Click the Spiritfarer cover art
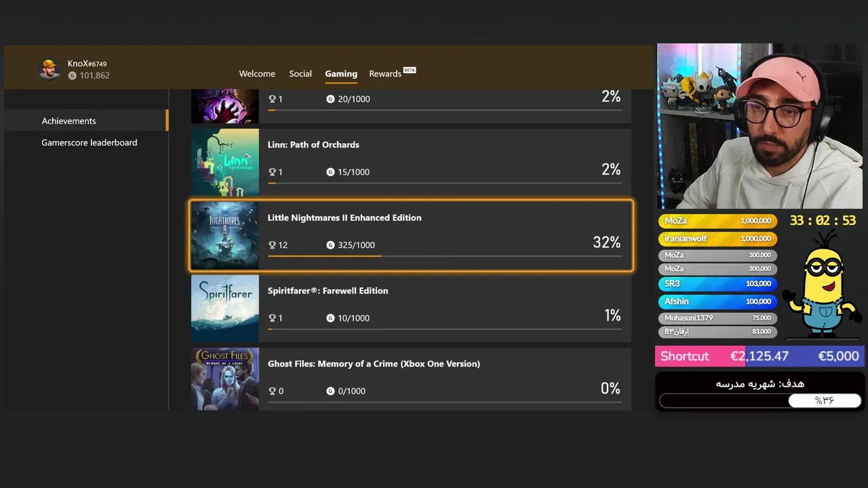The image size is (868, 488). 225,309
